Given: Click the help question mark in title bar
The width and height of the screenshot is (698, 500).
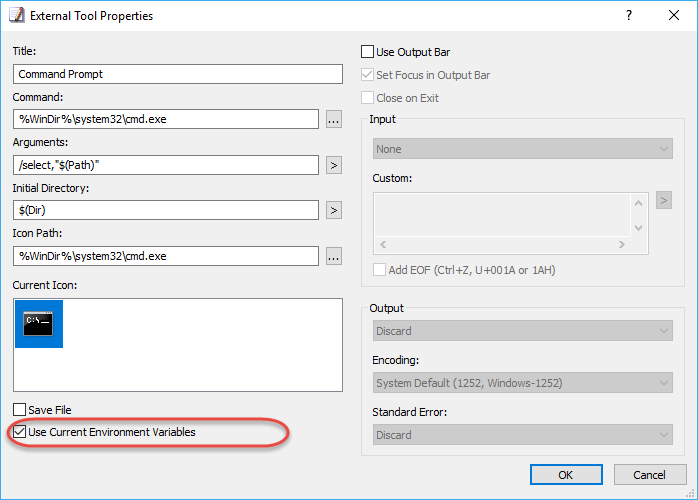Looking at the screenshot, I should (629, 16).
